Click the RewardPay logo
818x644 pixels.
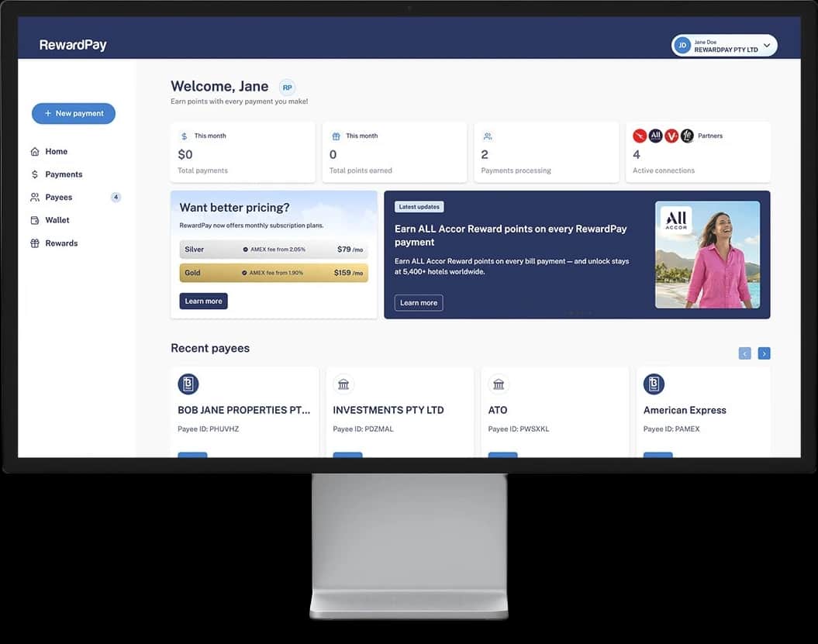[x=73, y=45]
